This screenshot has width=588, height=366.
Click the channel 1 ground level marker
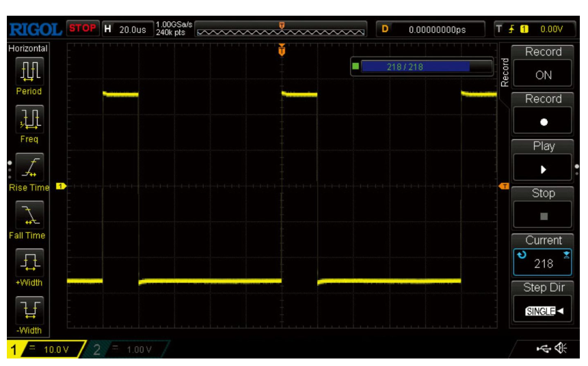61,186
